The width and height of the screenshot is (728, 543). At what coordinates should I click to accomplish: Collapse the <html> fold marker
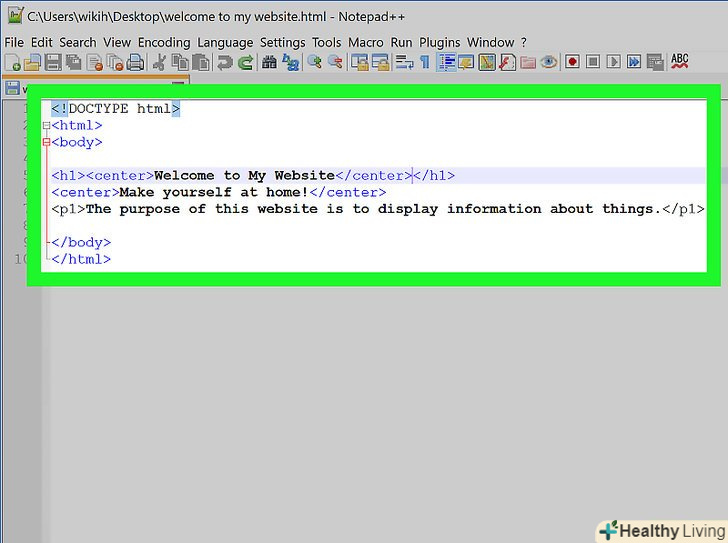(x=46, y=125)
